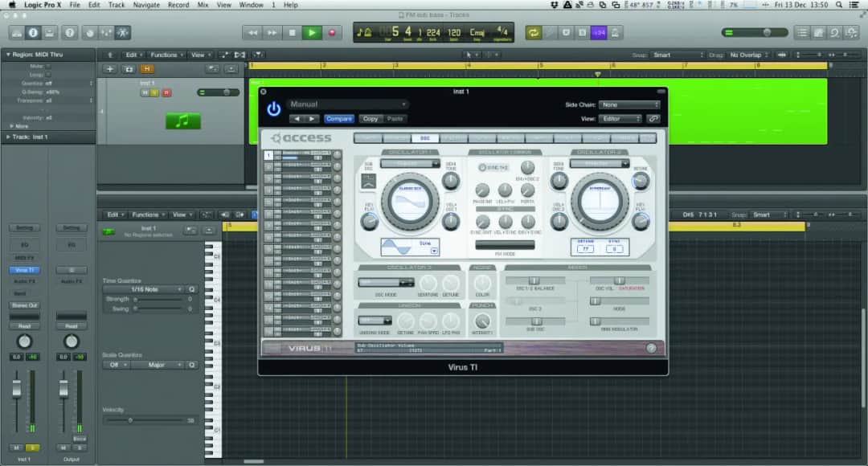The image size is (868, 466).
Task: Toggle Cycle mode in the control bar
Action: point(533,32)
